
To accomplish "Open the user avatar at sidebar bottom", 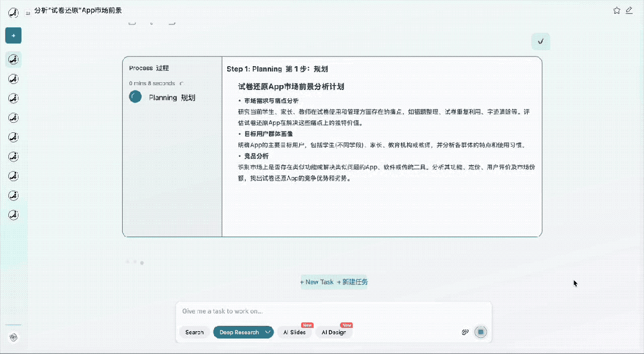I will point(13,337).
